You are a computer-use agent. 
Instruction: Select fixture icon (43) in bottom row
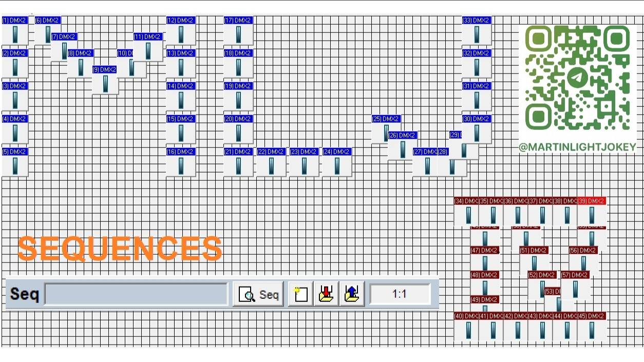pyautogui.click(x=540, y=327)
